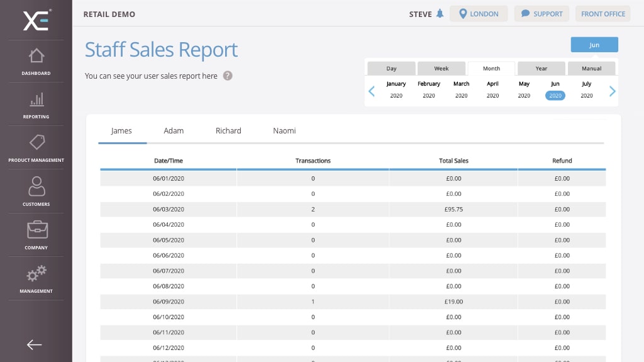
Task: Switch to Naomi's sales tab
Action: pos(284,131)
